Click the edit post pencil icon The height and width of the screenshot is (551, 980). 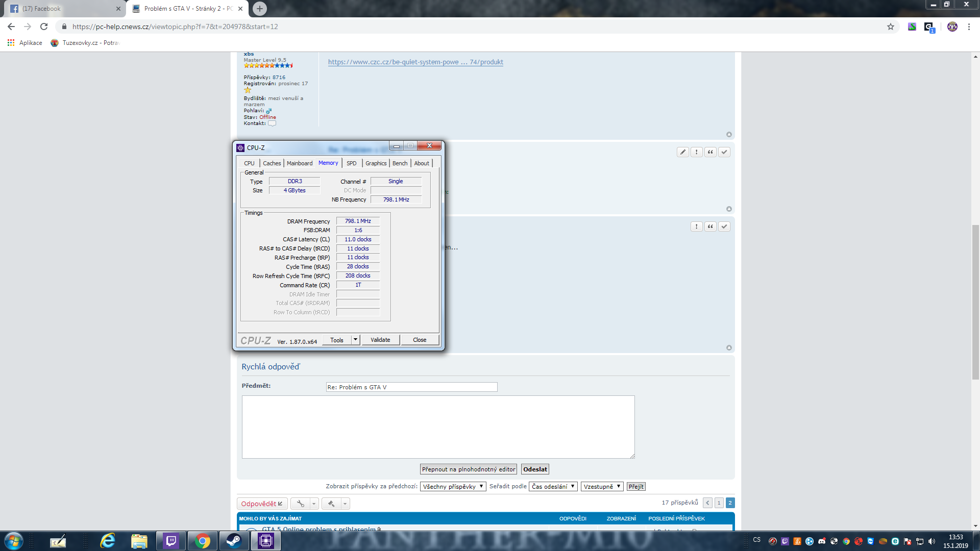[x=682, y=152]
